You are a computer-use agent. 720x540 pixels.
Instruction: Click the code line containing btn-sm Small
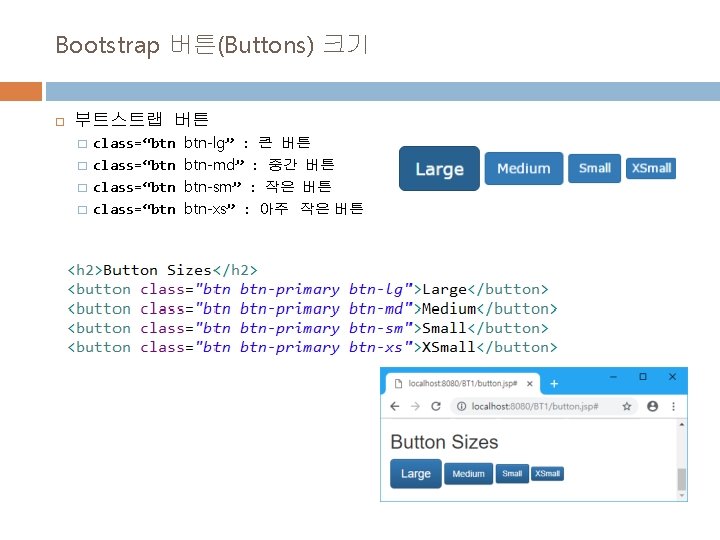click(x=308, y=328)
